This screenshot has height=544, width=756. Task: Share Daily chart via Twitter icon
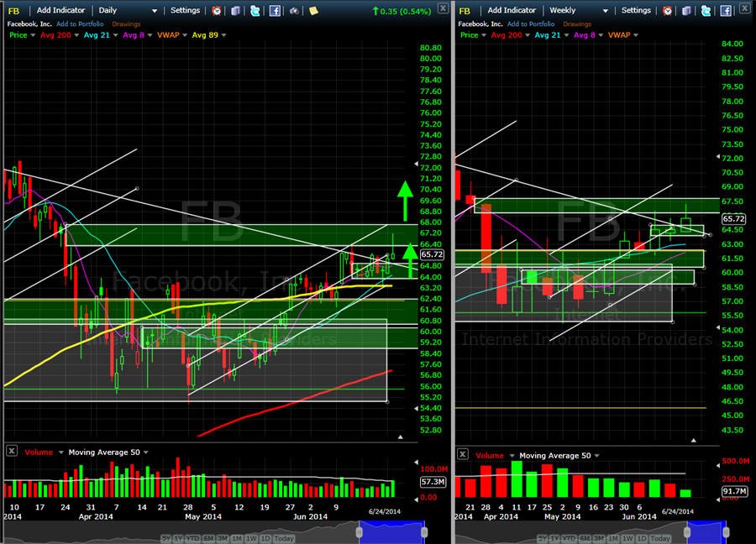click(x=255, y=11)
